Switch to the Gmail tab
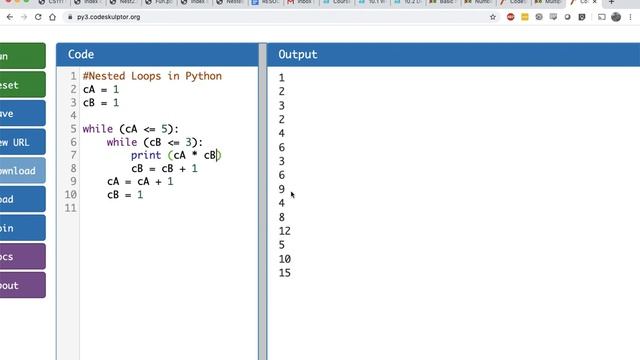This screenshot has width=640, height=360. click(300, 2)
